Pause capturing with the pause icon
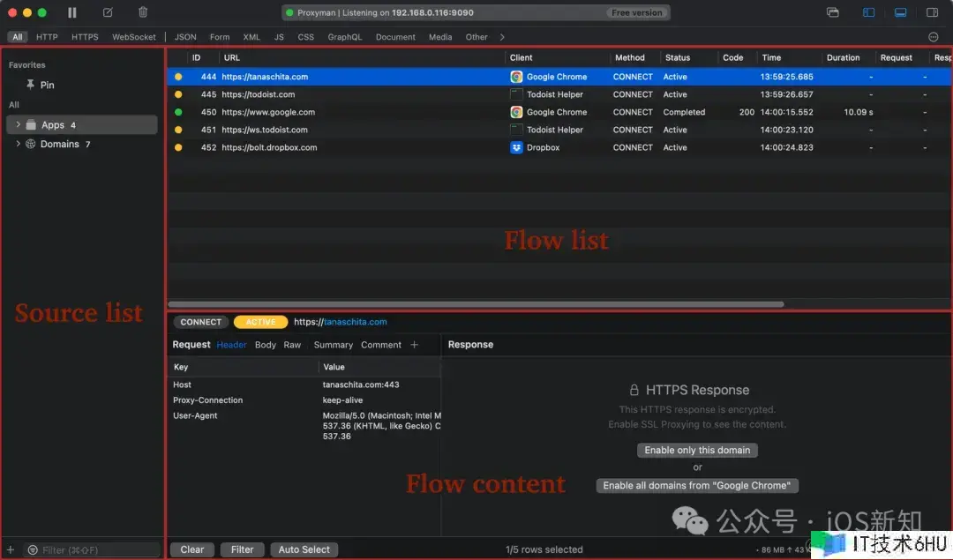This screenshot has height=560, width=953. (71, 12)
